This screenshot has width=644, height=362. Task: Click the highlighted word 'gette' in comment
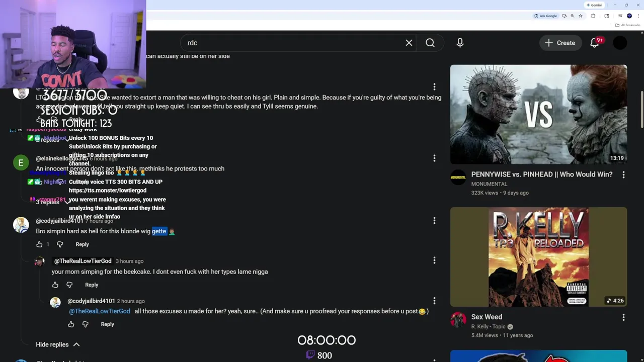(159, 231)
